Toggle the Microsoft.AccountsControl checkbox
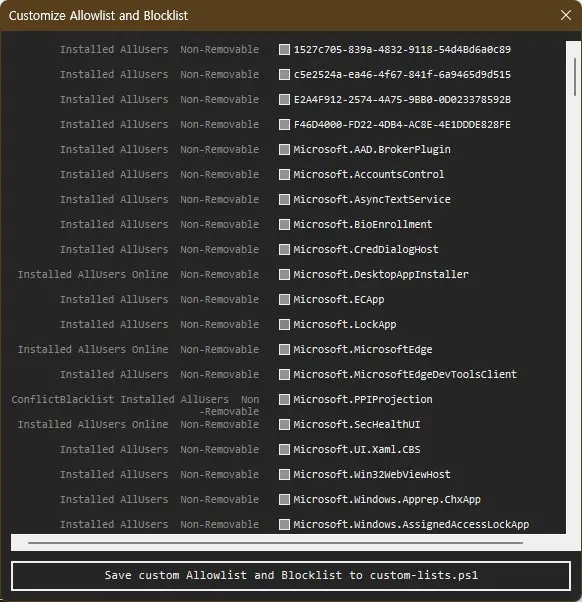582x602 pixels. tap(284, 174)
